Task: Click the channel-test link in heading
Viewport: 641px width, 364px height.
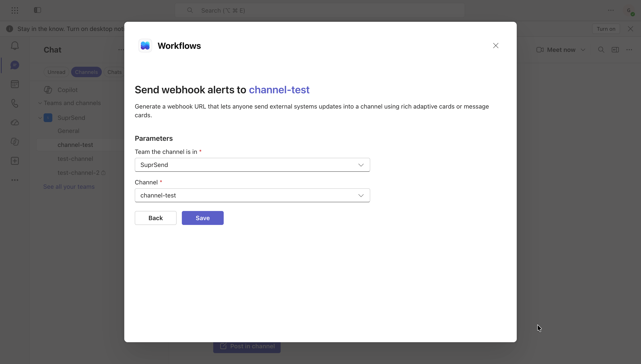Action: (x=279, y=90)
